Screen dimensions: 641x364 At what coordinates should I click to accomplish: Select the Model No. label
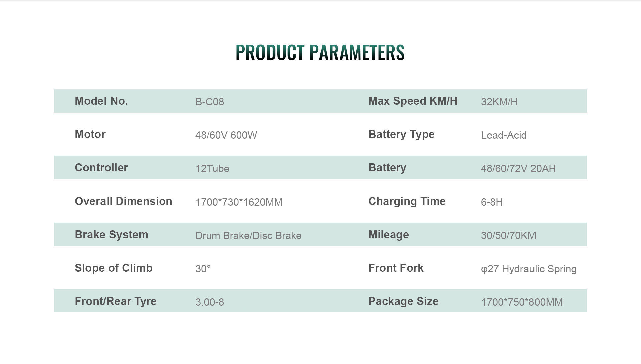[x=101, y=101]
